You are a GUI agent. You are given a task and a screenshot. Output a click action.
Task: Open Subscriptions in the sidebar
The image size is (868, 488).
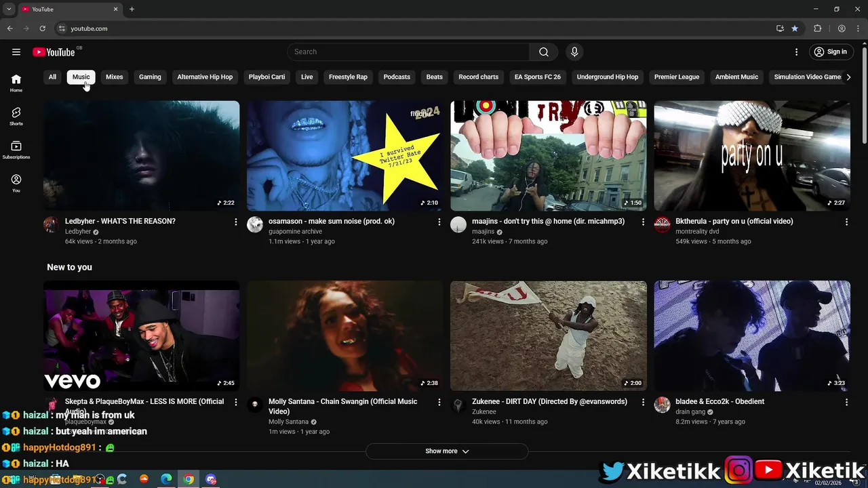point(16,150)
